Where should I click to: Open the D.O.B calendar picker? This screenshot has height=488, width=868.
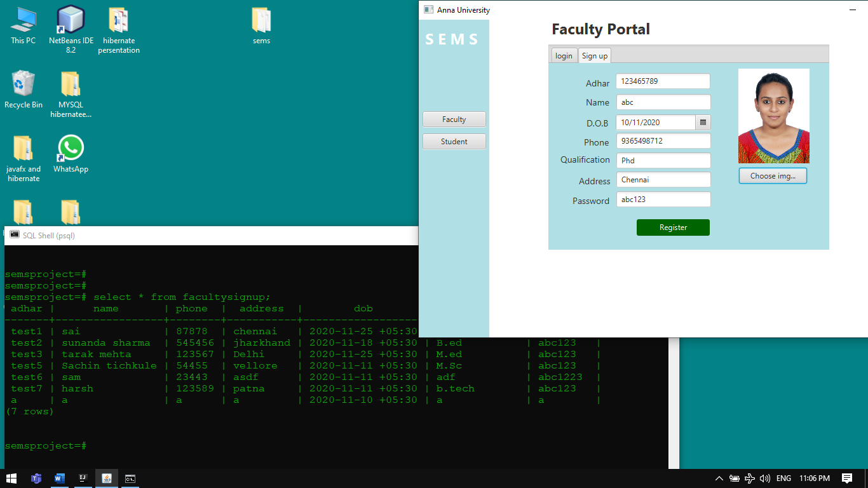point(704,122)
